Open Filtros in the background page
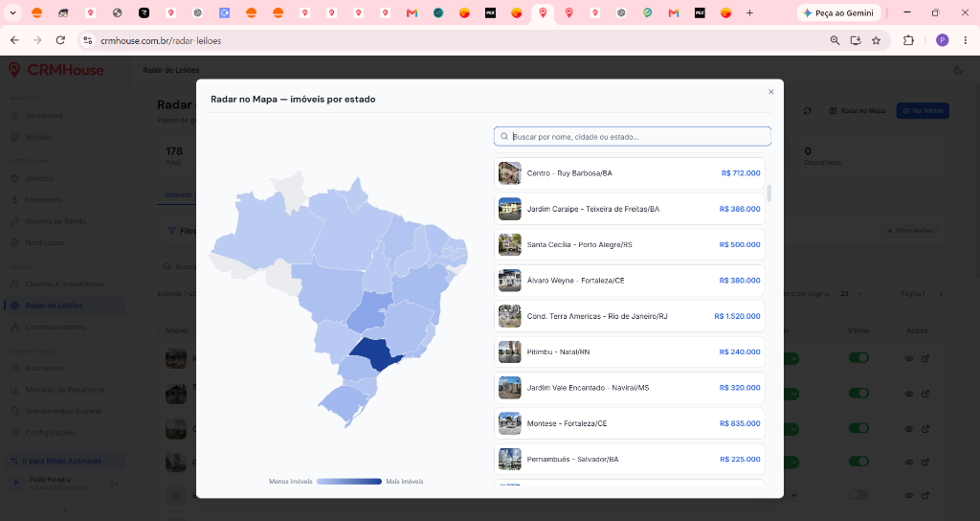 click(181, 231)
